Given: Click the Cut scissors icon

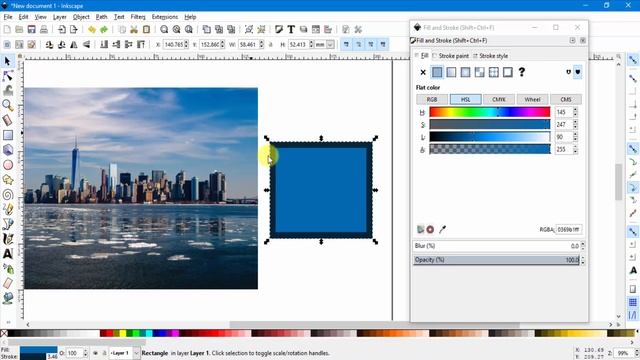Looking at the screenshot, I should 134,29.
